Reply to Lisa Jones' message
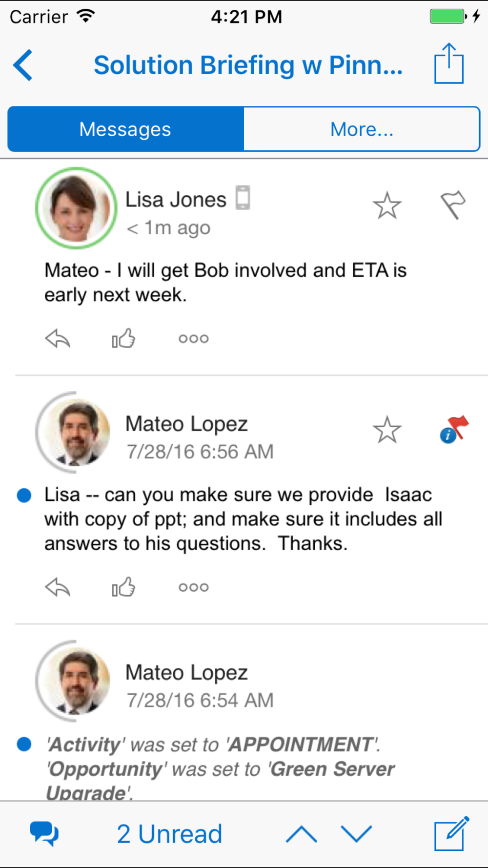The width and height of the screenshot is (488, 868). tap(58, 338)
